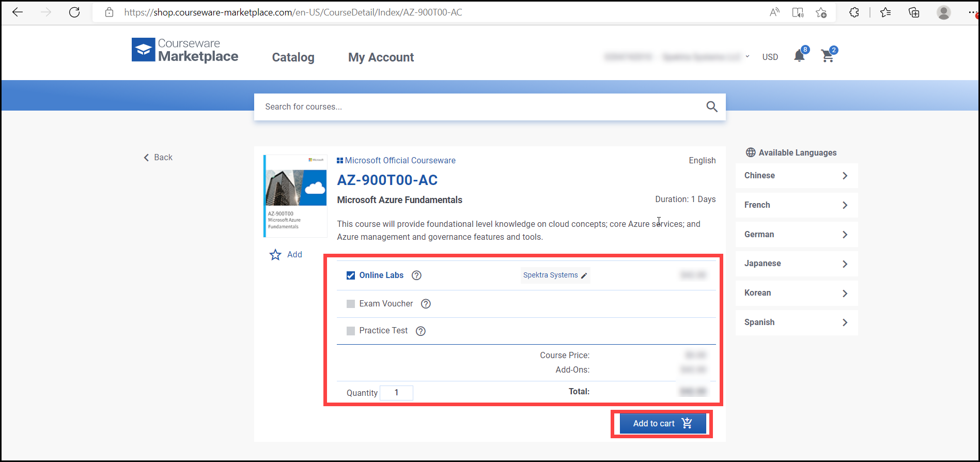Image resolution: width=980 pixels, height=462 pixels.
Task: Choose the Japanese language option
Action: point(797,264)
